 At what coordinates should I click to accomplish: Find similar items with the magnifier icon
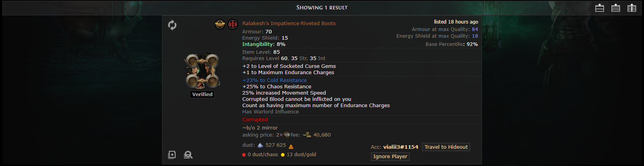point(188,155)
